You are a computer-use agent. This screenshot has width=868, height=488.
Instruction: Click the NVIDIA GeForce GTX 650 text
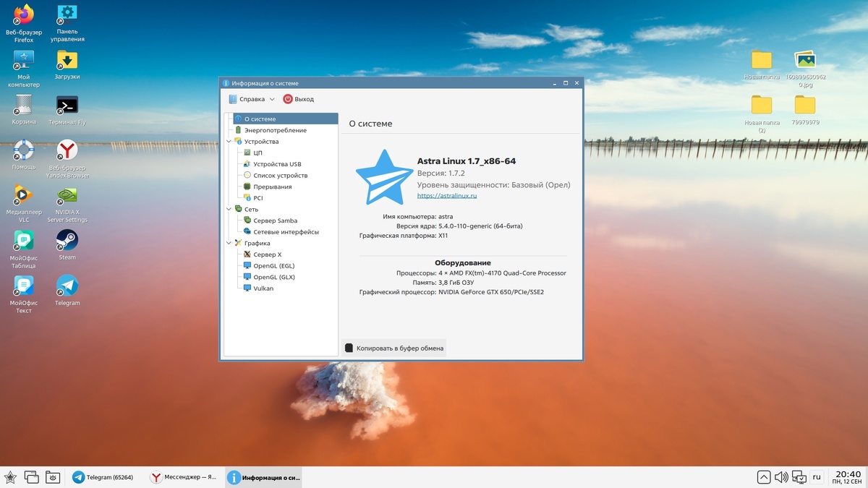[490, 293]
